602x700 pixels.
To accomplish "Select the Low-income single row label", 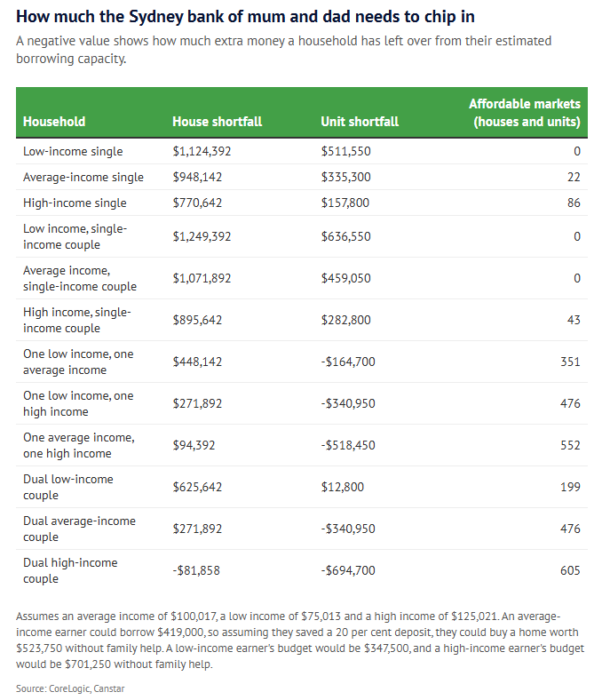I will [x=73, y=151].
